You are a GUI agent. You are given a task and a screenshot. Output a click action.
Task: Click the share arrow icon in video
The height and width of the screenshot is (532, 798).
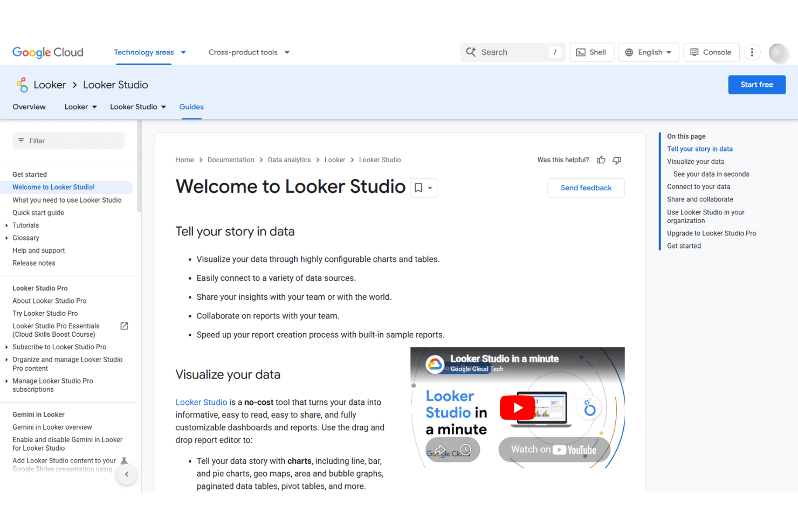tap(440, 450)
